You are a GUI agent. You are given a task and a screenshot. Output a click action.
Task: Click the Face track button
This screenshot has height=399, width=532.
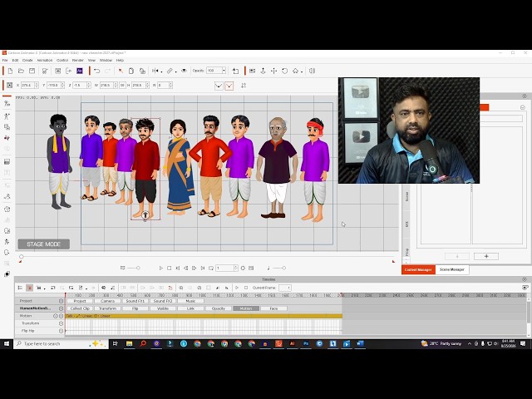(273, 308)
